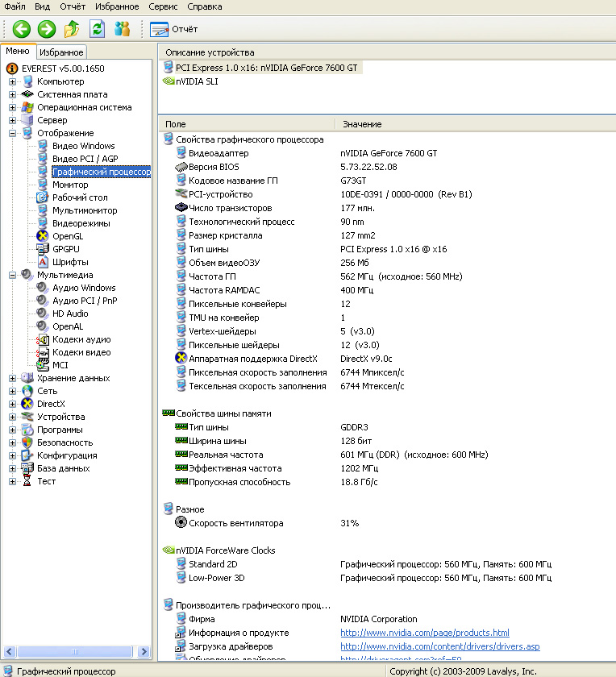Click the Аппаратная поддержка DirectX icon
The image size is (616, 677).
pos(181,358)
